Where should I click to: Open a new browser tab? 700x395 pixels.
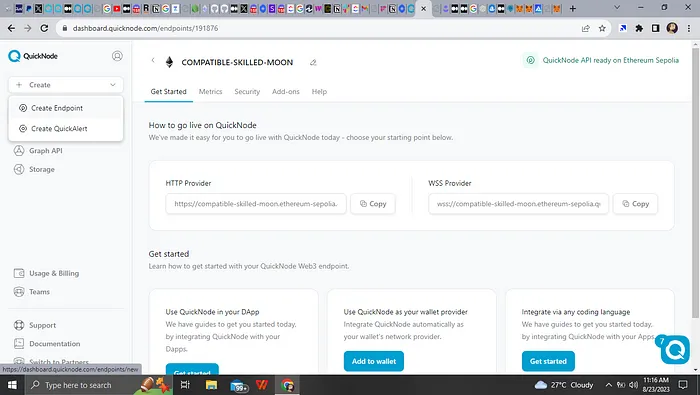(x=573, y=8)
